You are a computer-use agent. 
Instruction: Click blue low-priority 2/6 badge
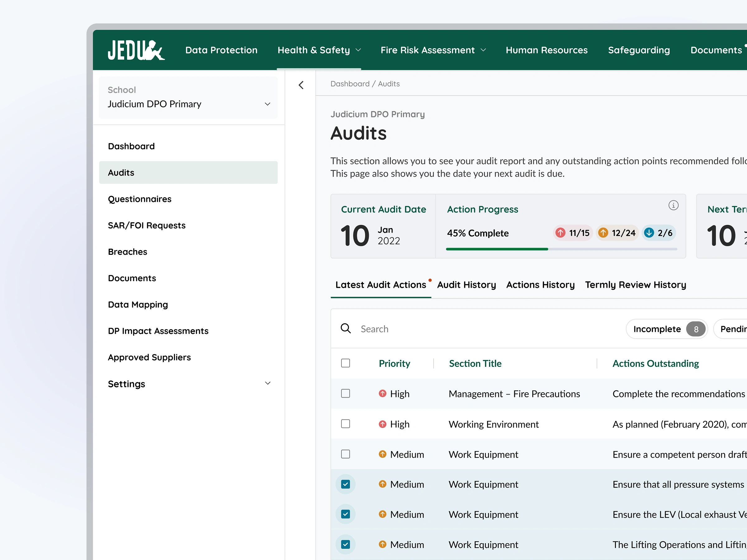658,233
